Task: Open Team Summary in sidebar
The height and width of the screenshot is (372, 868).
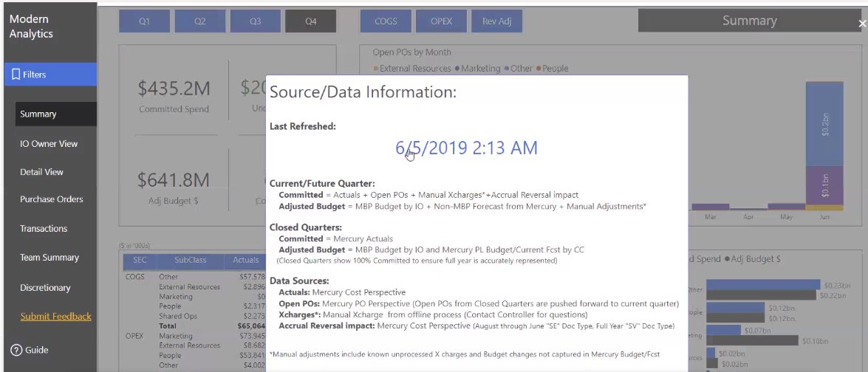Action: 49,257
